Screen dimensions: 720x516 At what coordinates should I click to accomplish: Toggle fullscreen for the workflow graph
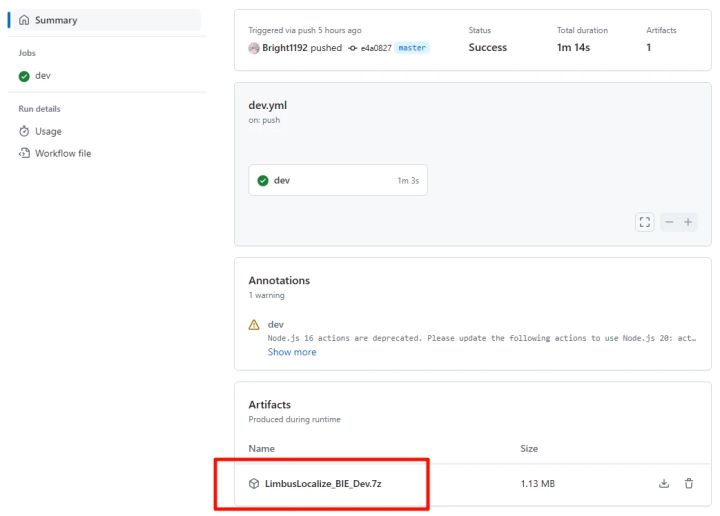(x=645, y=222)
